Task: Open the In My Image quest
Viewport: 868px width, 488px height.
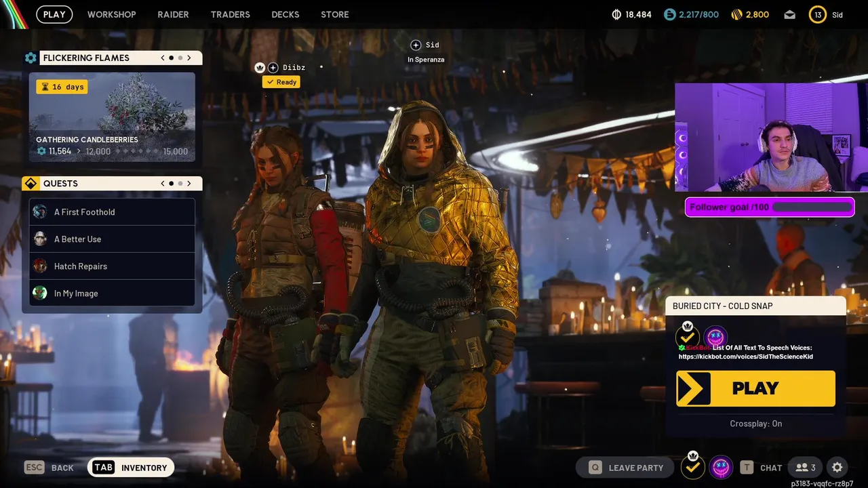Action: (112, 293)
